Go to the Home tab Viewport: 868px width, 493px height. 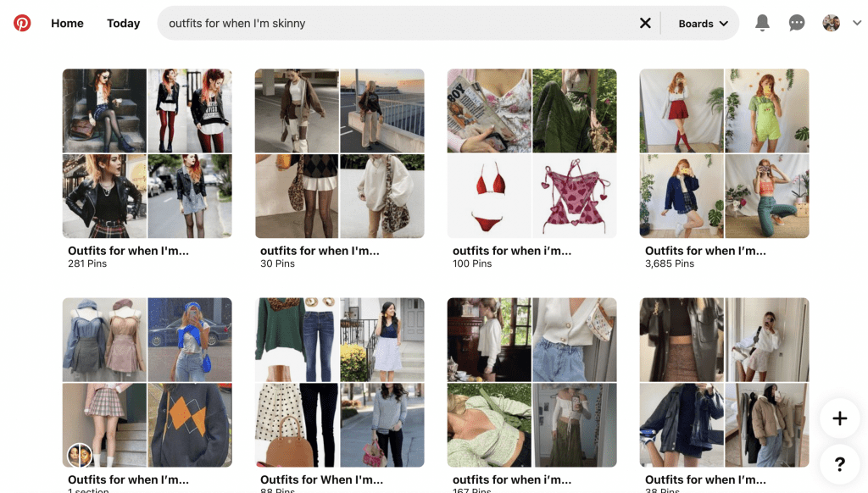coord(68,23)
